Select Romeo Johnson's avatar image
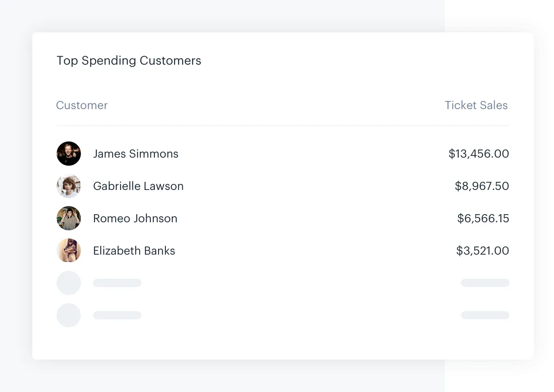Image resolution: width=554 pixels, height=392 pixels. (x=69, y=218)
